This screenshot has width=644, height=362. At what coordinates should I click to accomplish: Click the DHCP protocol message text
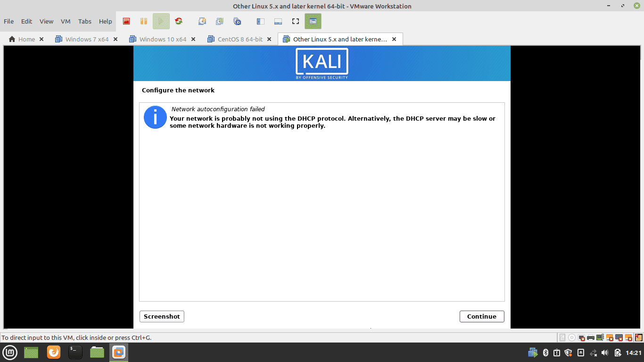pyautogui.click(x=332, y=122)
